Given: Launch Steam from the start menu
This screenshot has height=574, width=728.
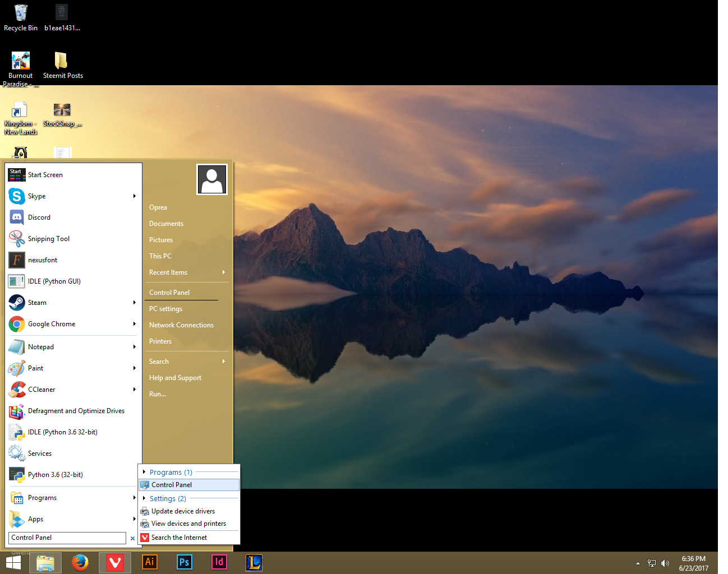Looking at the screenshot, I should 73,303.
